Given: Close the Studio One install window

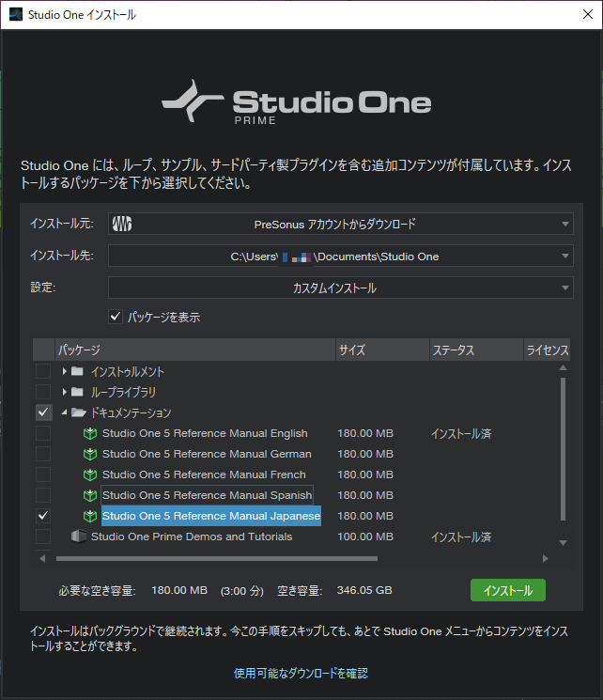Looking at the screenshot, I should coord(588,14).
